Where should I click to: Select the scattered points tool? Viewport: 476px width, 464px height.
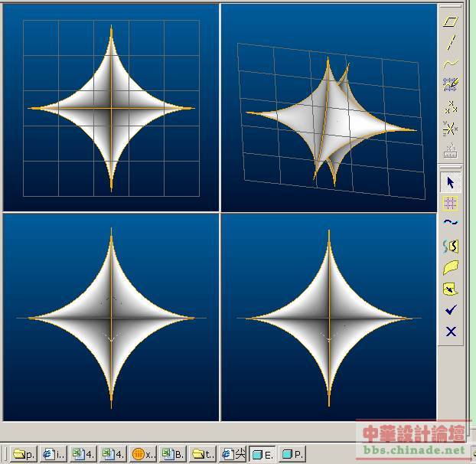tap(451, 107)
